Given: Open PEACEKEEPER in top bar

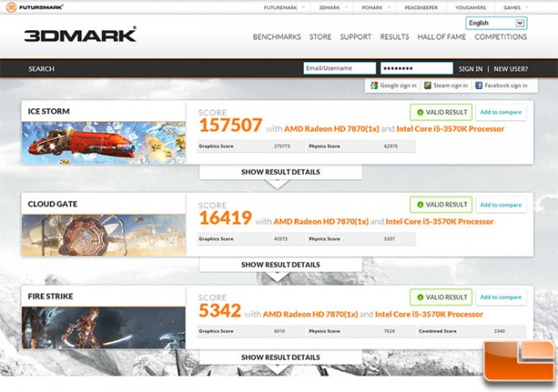Looking at the screenshot, I should tap(421, 8).
